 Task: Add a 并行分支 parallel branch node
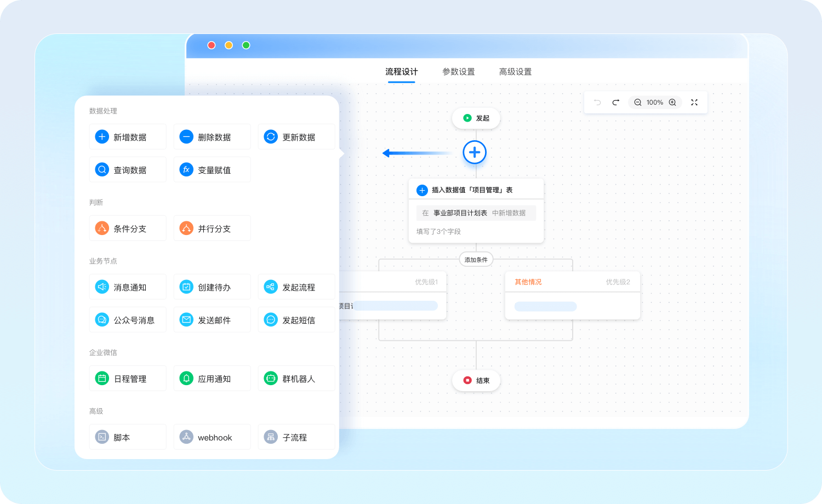[x=212, y=228]
